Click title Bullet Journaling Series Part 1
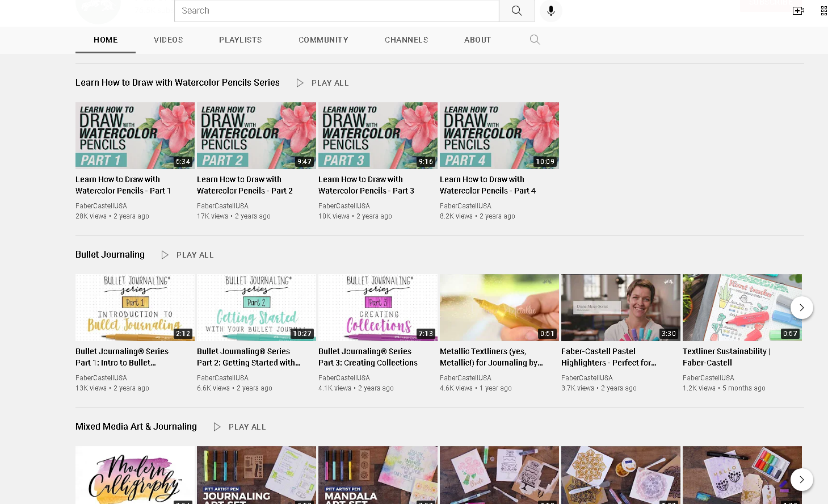The width and height of the screenshot is (828, 504). coord(122,357)
